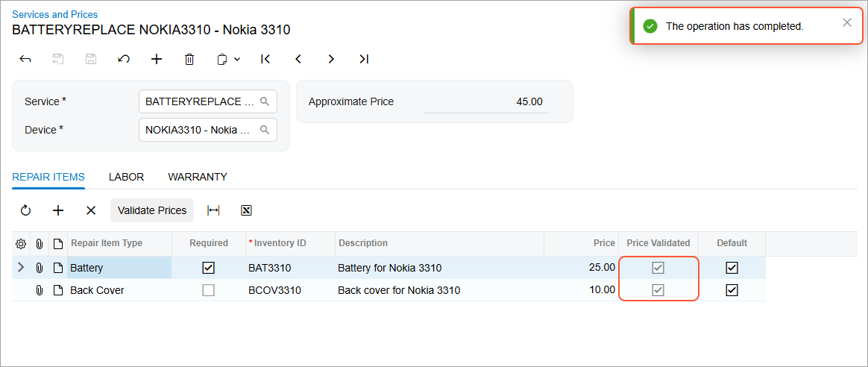Image resolution: width=868 pixels, height=367 pixels.
Task: Uncheck Default for the Back Cover row
Action: tap(732, 290)
